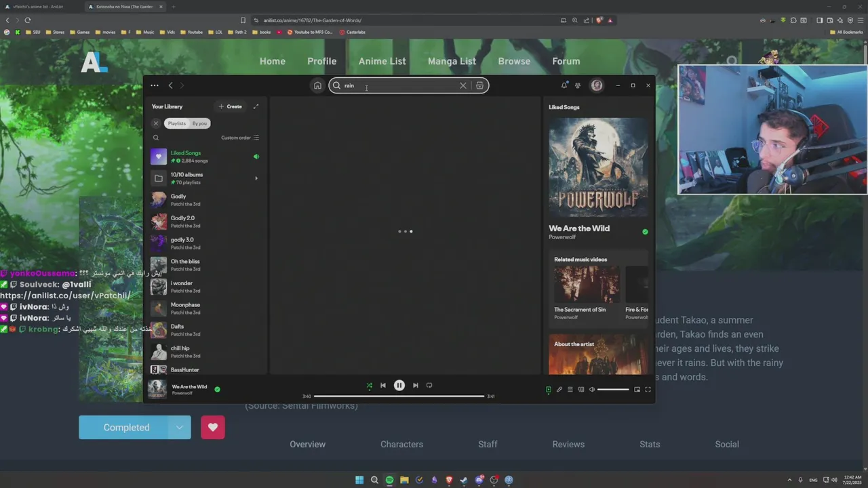Open the play queue
This screenshot has width=868, height=488.
point(570,389)
